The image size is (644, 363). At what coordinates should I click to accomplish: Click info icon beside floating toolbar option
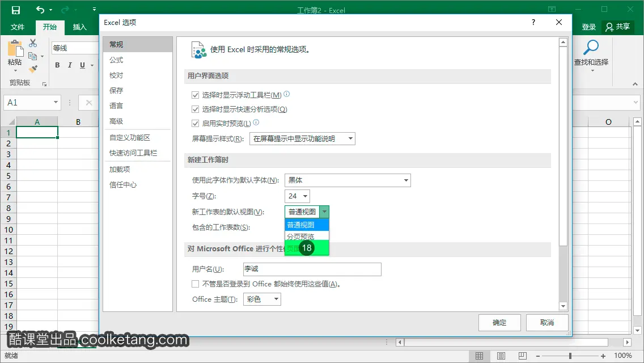pos(287,94)
